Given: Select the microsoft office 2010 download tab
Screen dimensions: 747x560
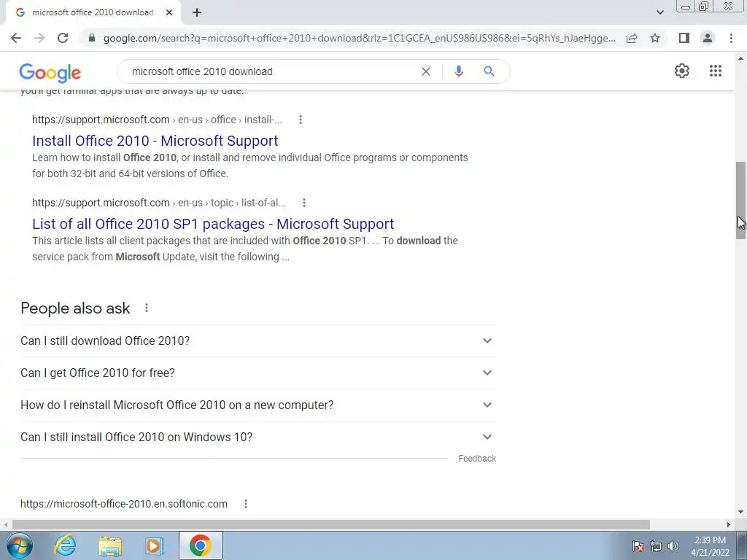Looking at the screenshot, I should (93, 12).
